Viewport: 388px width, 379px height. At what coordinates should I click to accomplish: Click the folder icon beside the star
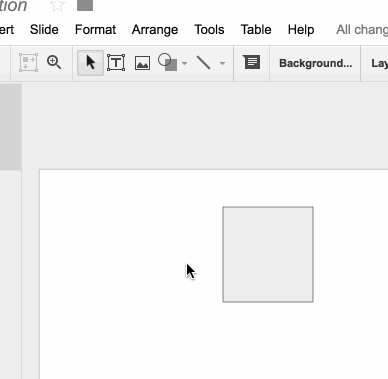coord(85,5)
